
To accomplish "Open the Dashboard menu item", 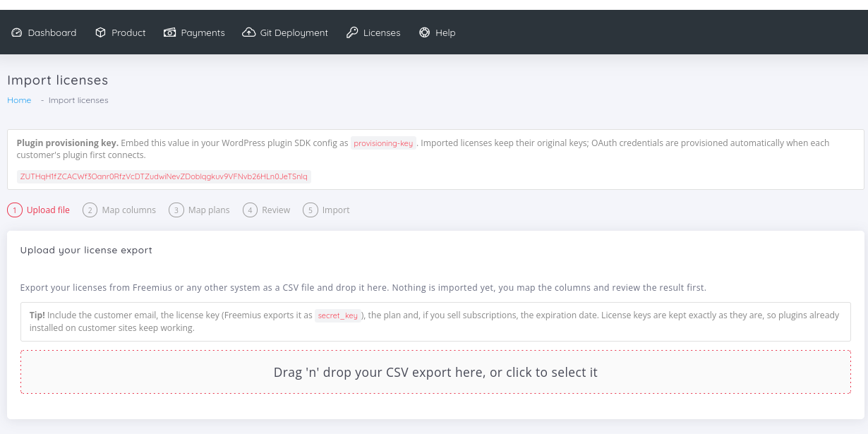I will coord(44,32).
